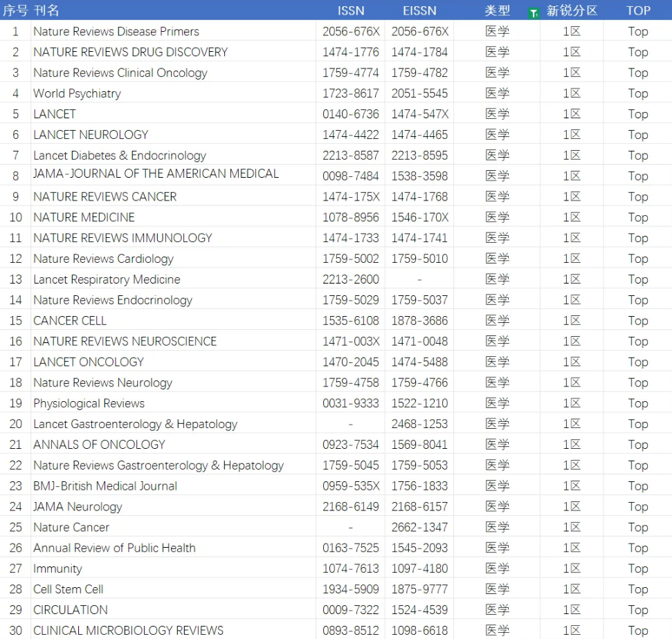This screenshot has height=639, width=672.
Task: Select the 新锐分区 column header
Action: (572, 10)
